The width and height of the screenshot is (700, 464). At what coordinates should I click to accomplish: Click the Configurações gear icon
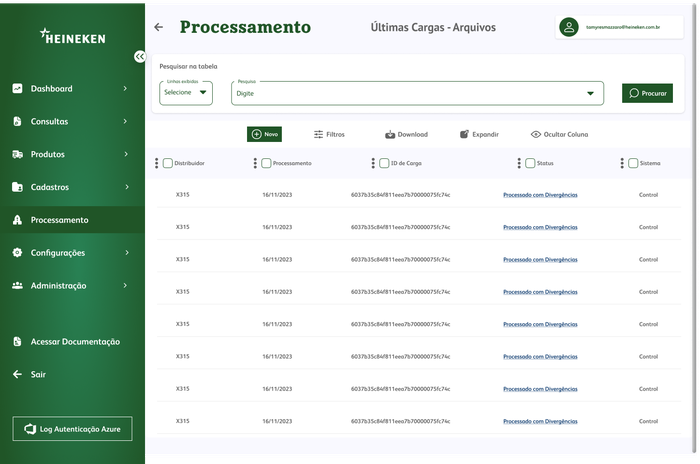tap(17, 252)
